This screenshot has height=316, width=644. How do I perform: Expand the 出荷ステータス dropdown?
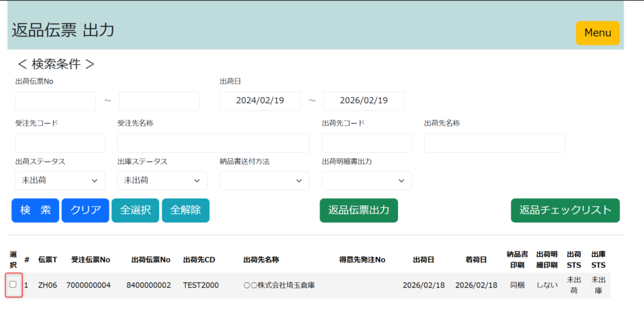[x=60, y=180]
